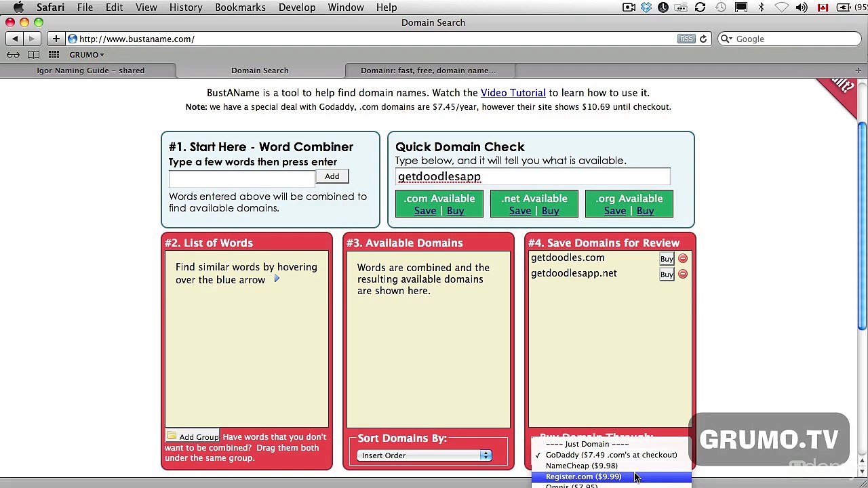Image resolution: width=868 pixels, height=488 pixels.
Task: Click the screen recording camera icon
Action: (629, 7)
